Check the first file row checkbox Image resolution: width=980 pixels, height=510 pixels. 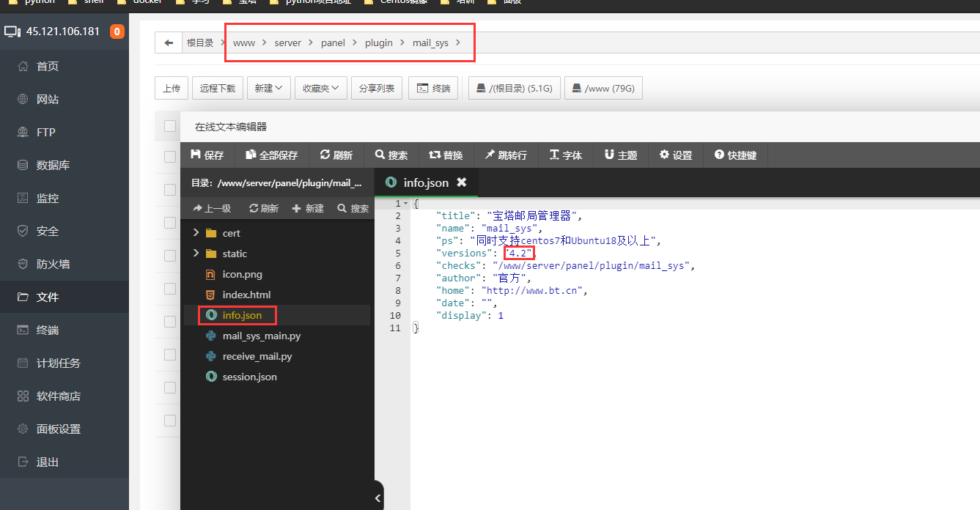(x=170, y=157)
